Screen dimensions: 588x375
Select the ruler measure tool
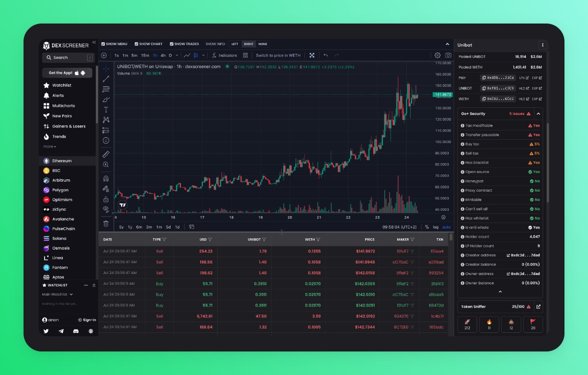106,154
